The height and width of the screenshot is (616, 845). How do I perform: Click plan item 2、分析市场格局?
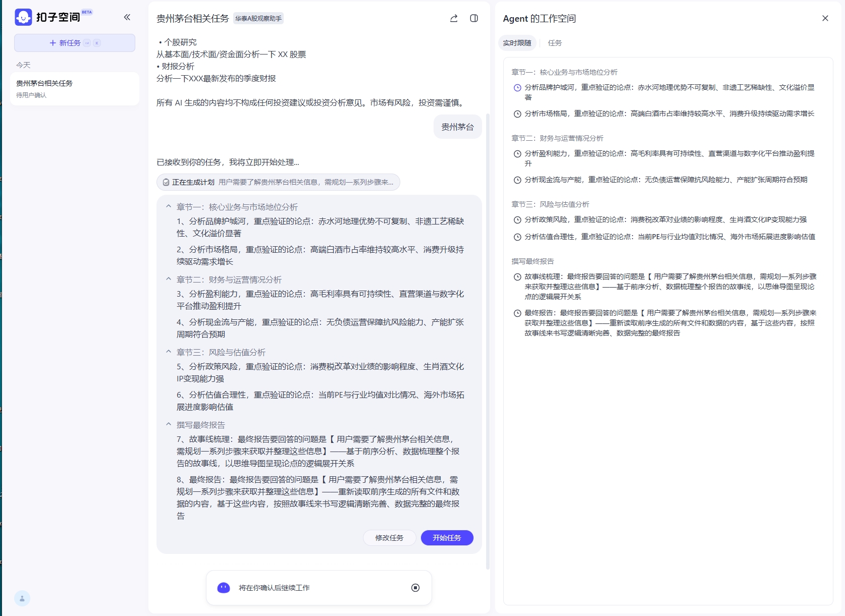[x=321, y=255]
